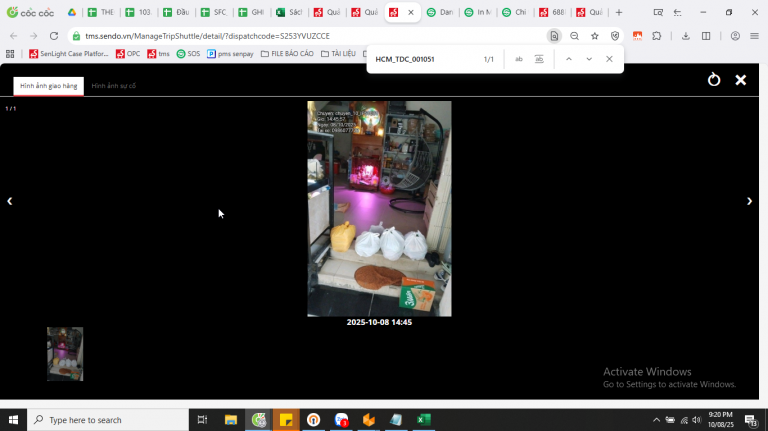Image resolution: width=768 pixels, height=431 pixels.
Task: Open a new browser tab
Action: (619, 12)
